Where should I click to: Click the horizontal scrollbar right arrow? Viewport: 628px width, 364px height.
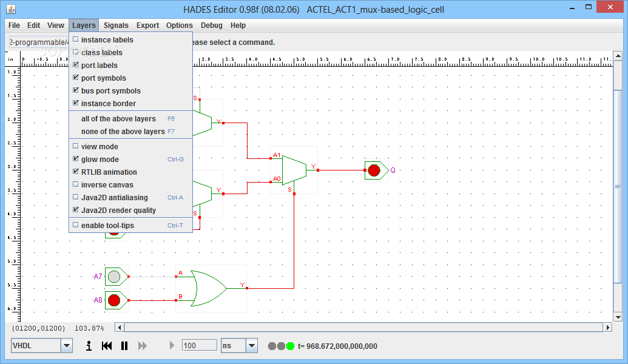(x=608, y=328)
